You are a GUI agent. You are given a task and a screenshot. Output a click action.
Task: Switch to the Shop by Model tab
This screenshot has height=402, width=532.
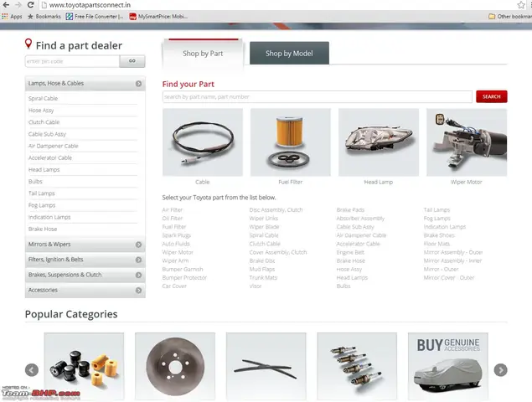pyautogui.click(x=289, y=54)
